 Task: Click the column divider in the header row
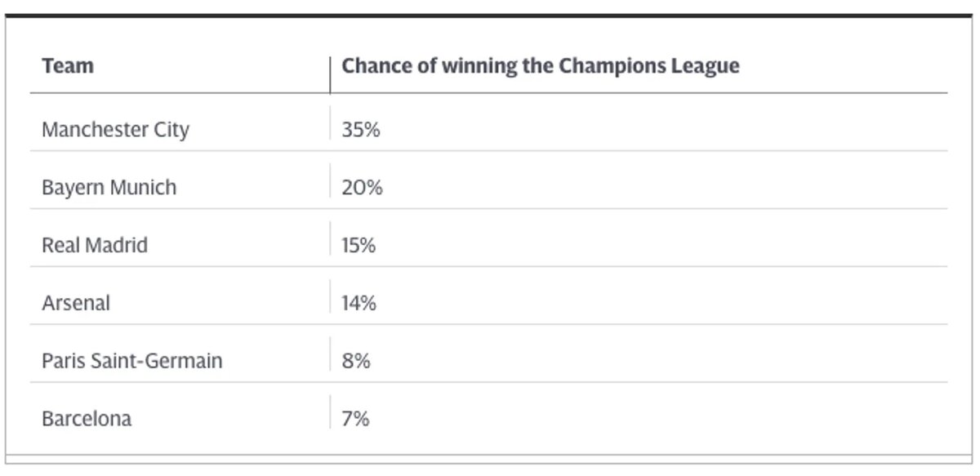click(330, 74)
